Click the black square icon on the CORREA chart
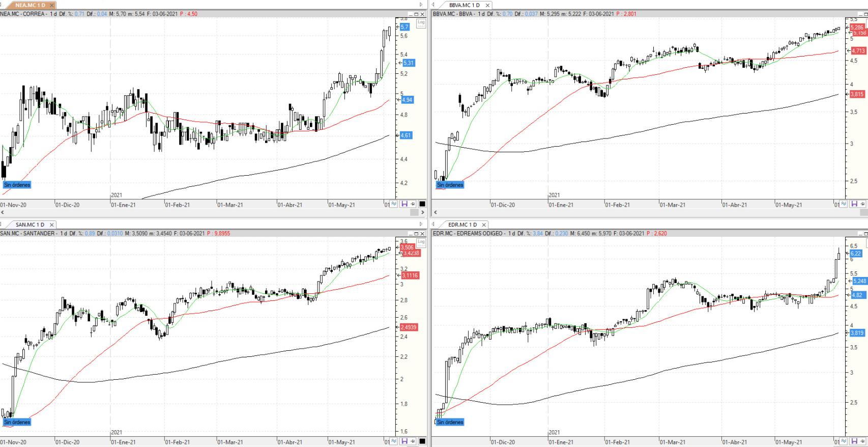The image size is (868, 447). [x=422, y=204]
